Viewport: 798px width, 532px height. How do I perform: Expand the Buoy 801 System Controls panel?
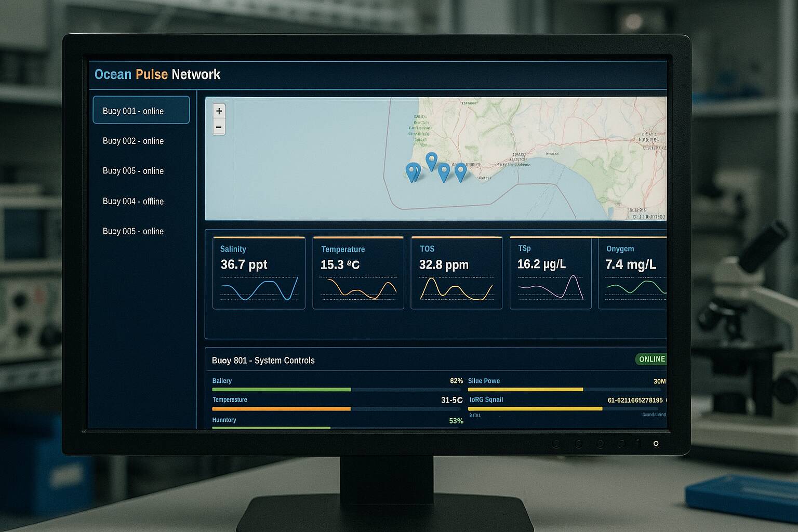[x=264, y=360]
